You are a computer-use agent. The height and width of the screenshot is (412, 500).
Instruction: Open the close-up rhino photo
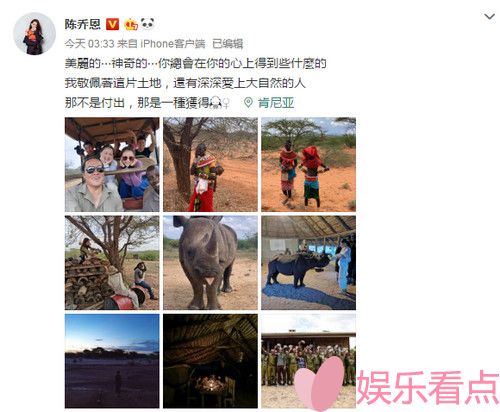click(x=210, y=263)
